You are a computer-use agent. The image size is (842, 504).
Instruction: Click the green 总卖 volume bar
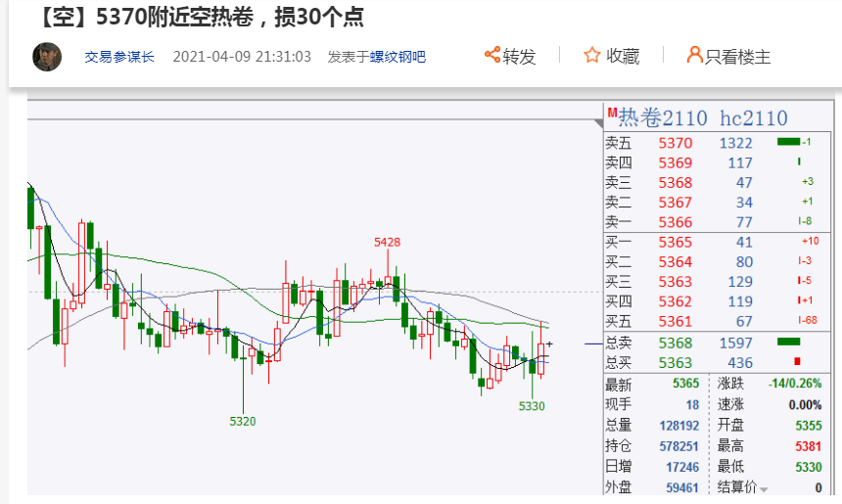pos(788,342)
